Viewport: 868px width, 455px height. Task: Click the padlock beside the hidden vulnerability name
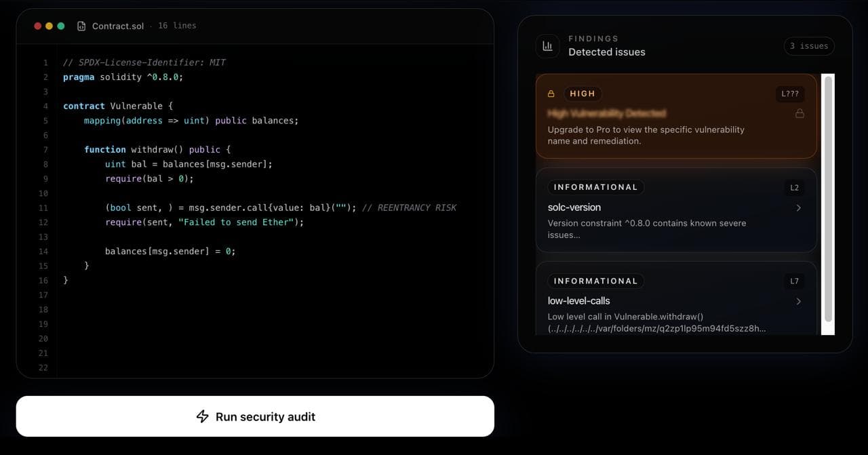click(x=800, y=113)
